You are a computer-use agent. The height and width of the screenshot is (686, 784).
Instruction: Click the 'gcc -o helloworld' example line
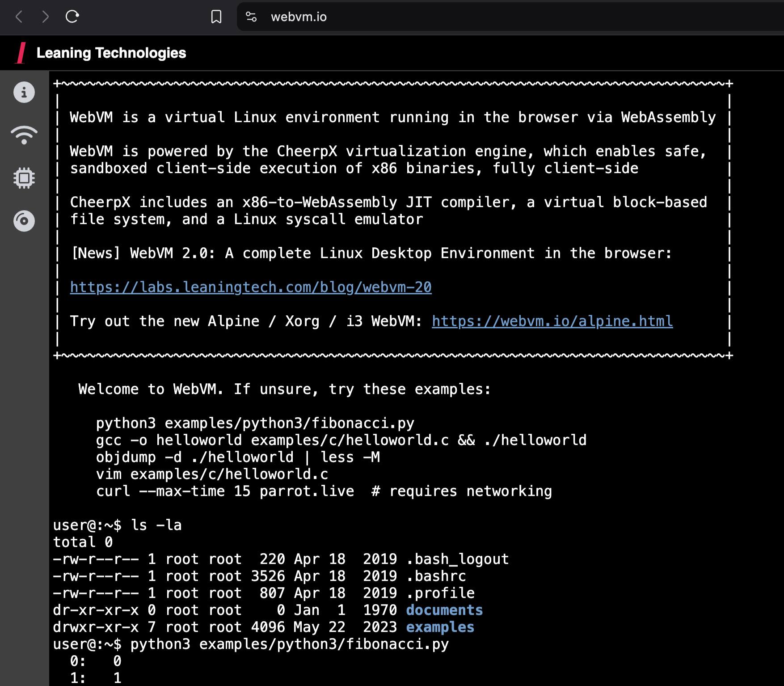[341, 440]
